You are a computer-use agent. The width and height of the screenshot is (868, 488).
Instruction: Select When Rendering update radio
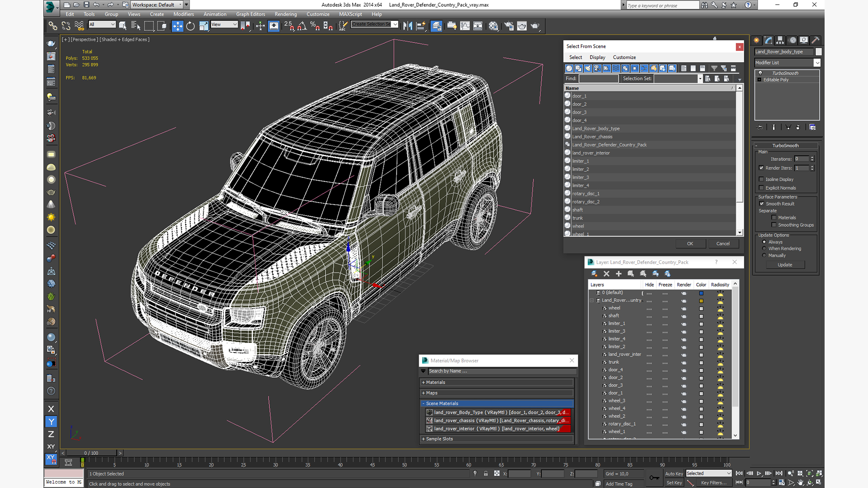764,249
